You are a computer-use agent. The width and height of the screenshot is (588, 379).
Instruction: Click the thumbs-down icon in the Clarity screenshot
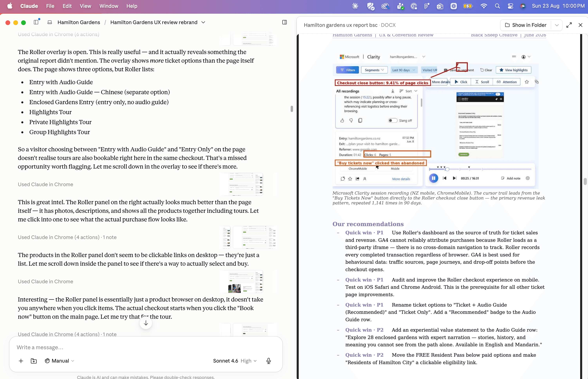tap(351, 121)
